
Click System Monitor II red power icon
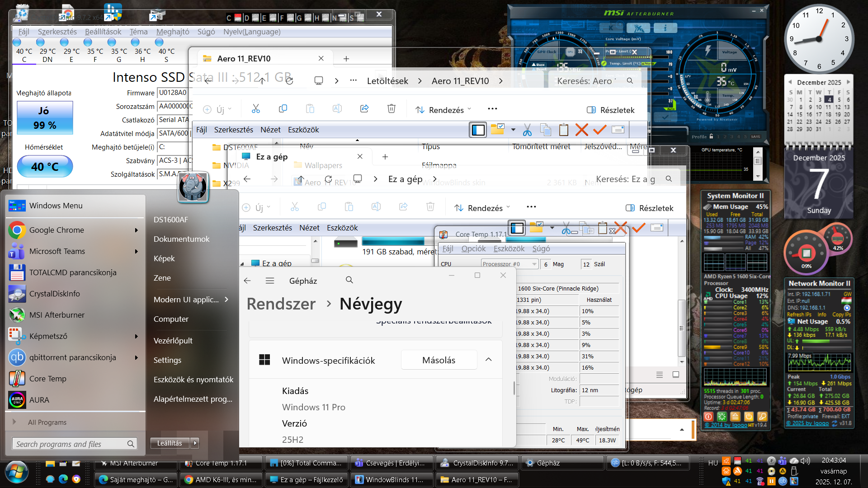pos(708,417)
